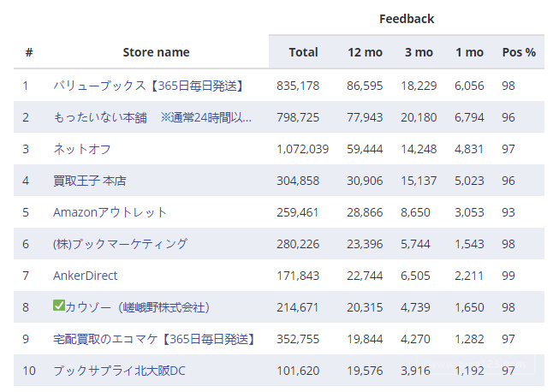Click the 3 mo value 18,229
Image resolution: width=553 pixels, height=392 pixels.
point(419,86)
